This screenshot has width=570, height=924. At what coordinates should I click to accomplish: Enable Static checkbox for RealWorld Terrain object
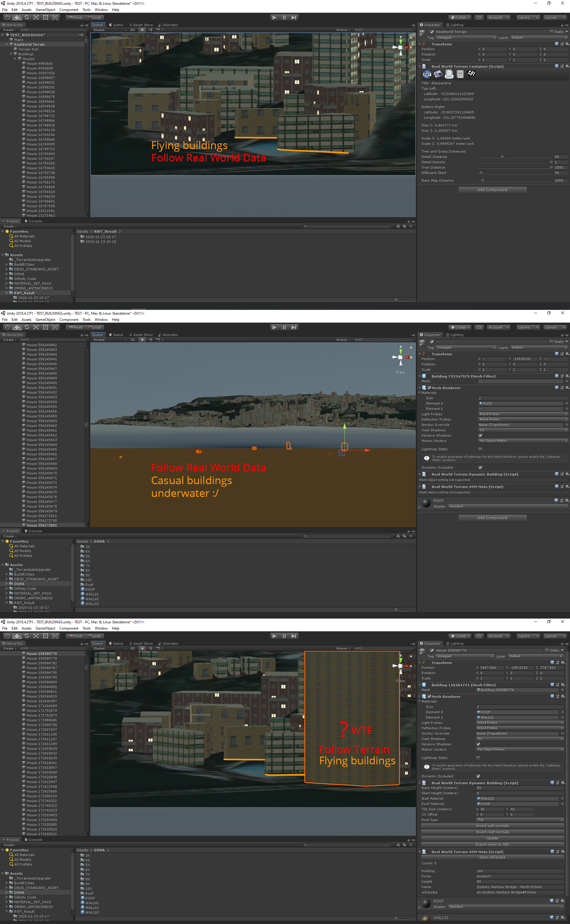(551, 32)
